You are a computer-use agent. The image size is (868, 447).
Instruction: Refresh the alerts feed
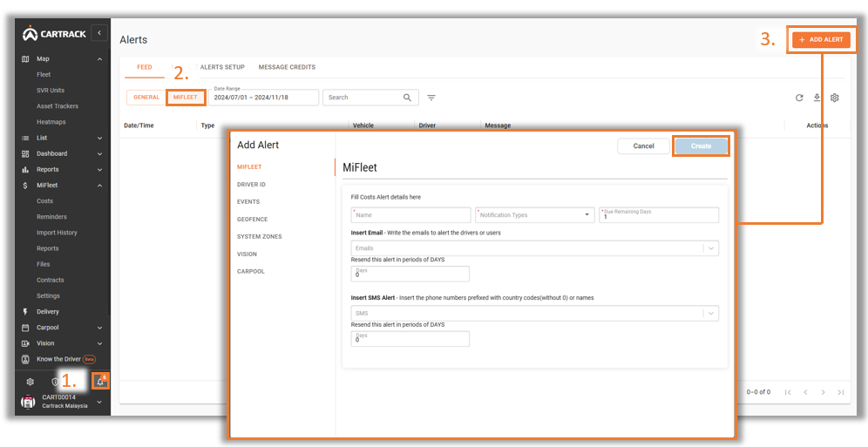[x=799, y=98]
